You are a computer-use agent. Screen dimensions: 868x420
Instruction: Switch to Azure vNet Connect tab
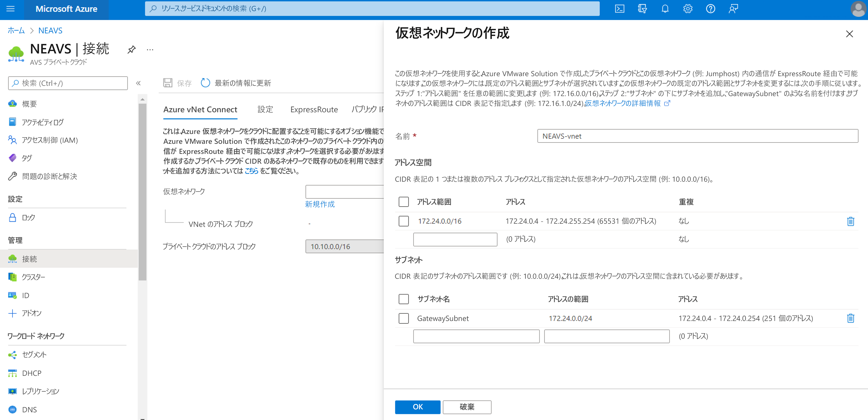point(200,109)
